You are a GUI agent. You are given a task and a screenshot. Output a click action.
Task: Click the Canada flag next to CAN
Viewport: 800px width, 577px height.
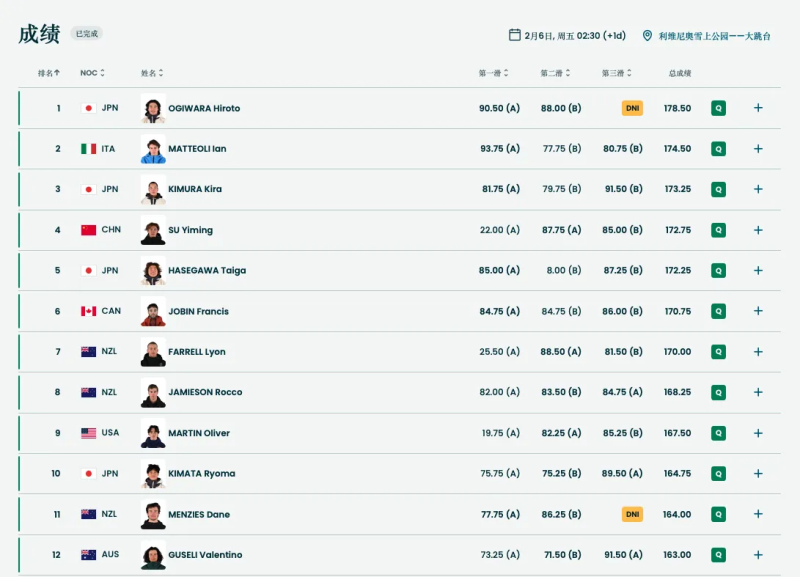pos(88,311)
